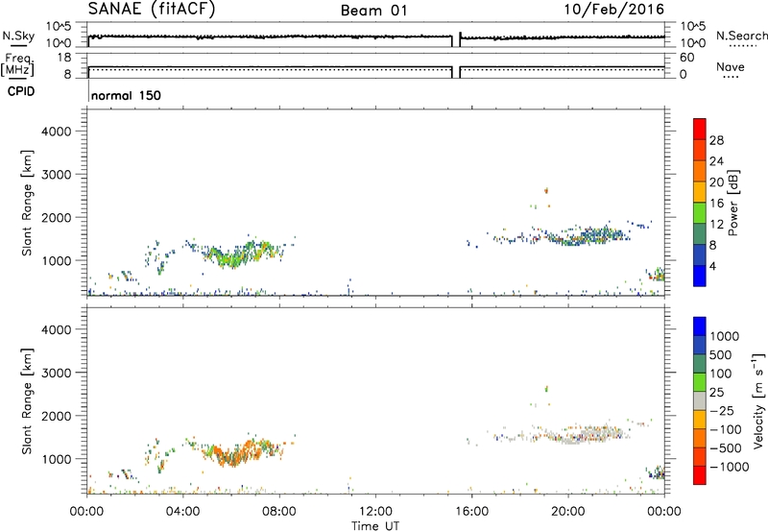Viewport: 768px width, 532px height.
Task: Click the 60 tick on the Nave axis
Action: coord(686,58)
